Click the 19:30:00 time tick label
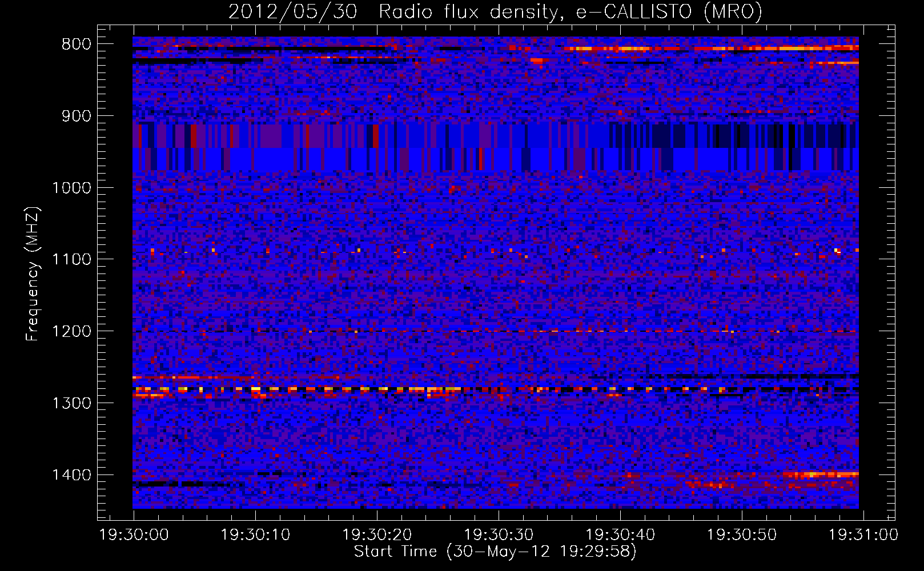The width and height of the screenshot is (924, 571). pos(134,535)
